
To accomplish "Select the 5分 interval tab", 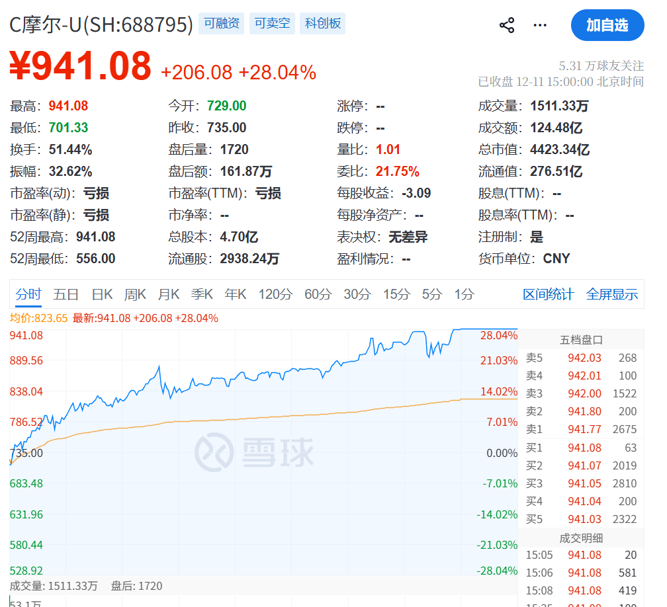I will (x=431, y=294).
